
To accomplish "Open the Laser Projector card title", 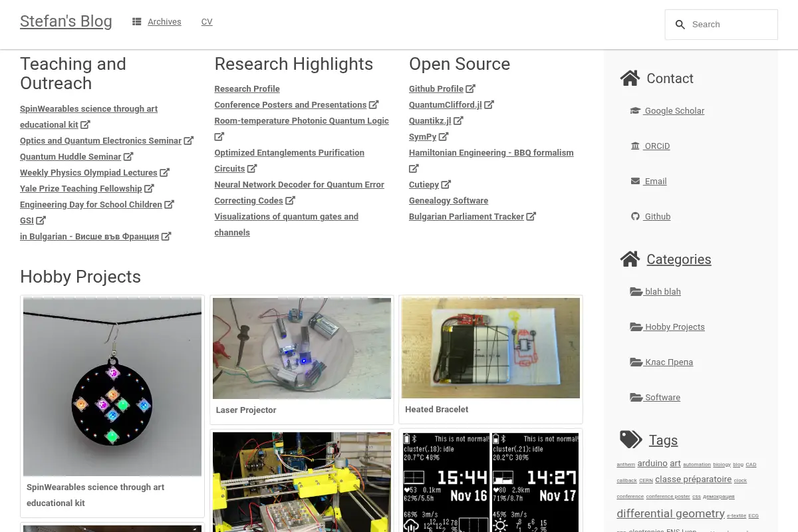I will coord(246,410).
